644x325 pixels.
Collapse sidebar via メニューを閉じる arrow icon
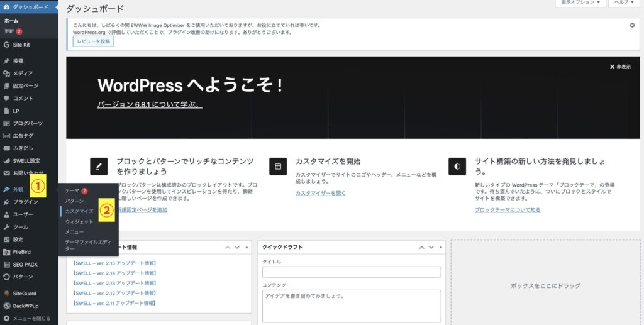(6, 318)
